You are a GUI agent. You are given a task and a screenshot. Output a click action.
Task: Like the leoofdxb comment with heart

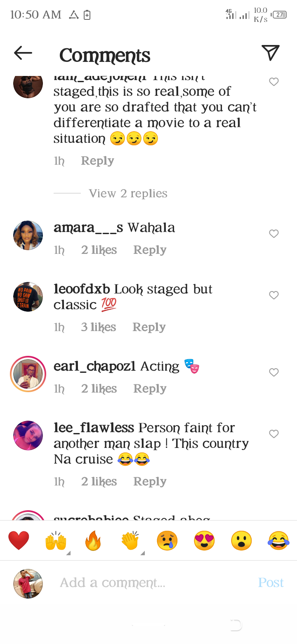pos(274,295)
